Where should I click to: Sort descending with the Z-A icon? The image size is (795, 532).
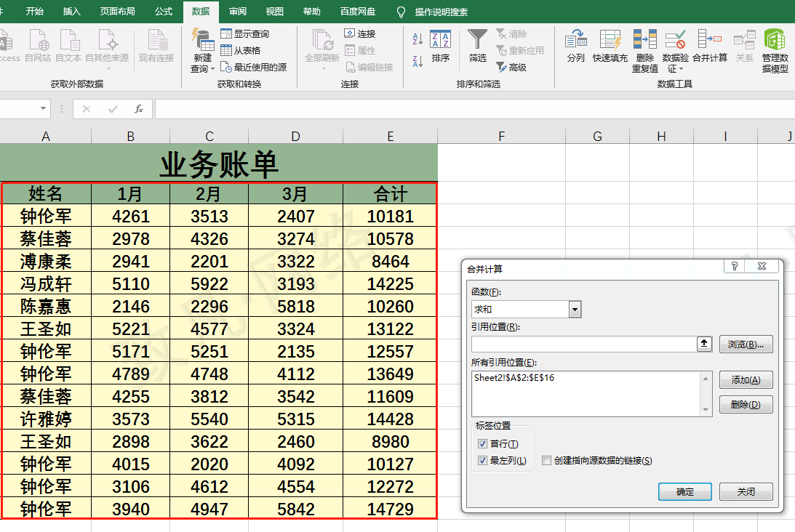pos(418,61)
